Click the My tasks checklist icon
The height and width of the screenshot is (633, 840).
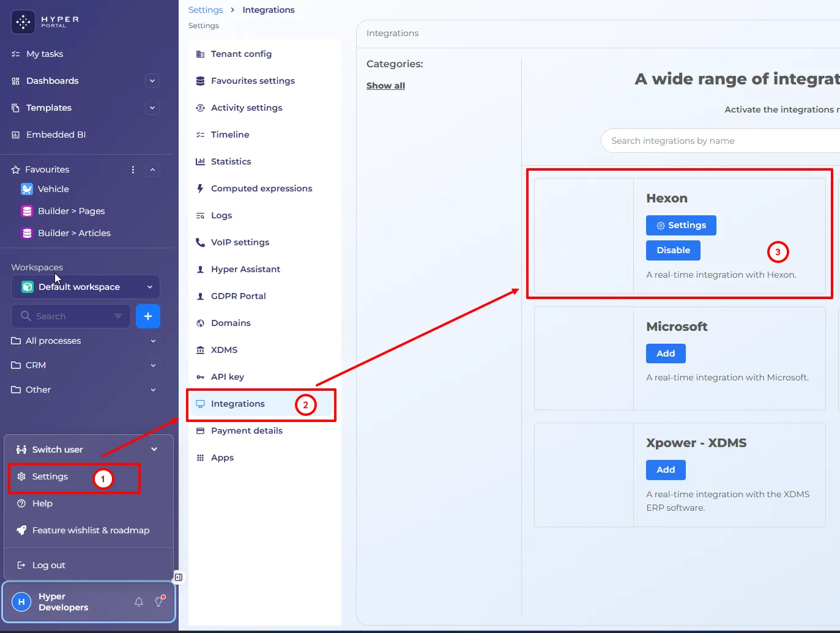[16, 54]
